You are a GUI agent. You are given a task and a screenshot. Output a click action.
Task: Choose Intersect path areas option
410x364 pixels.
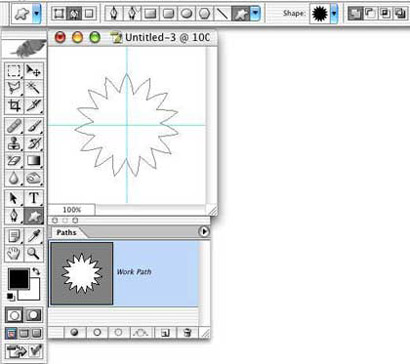pos(385,13)
